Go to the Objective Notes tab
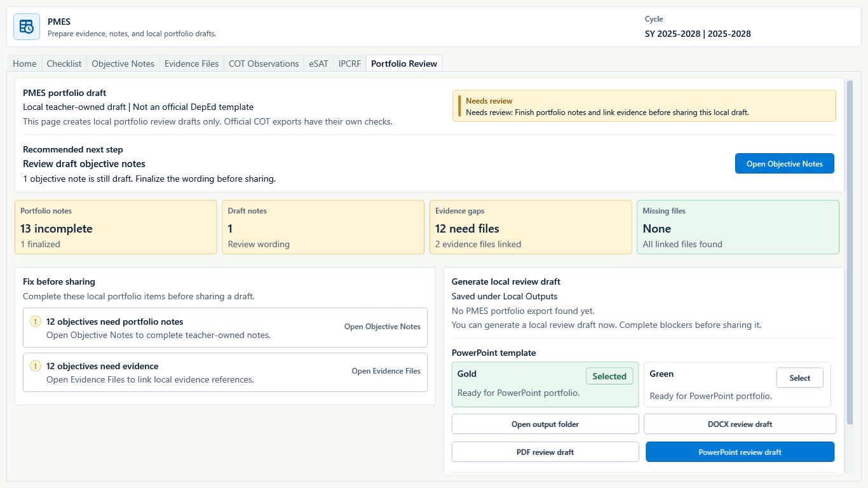The image size is (868, 488). coord(123,64)
